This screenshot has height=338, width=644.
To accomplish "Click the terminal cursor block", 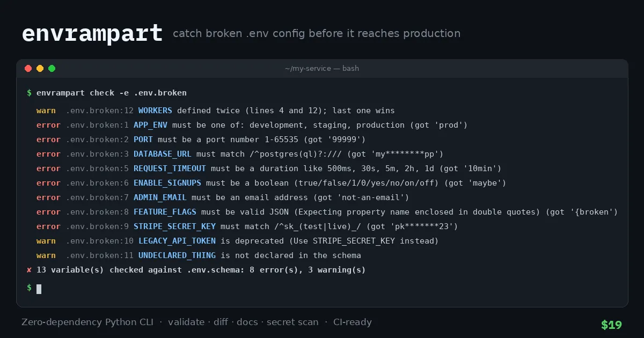I will tap(39, 289).
